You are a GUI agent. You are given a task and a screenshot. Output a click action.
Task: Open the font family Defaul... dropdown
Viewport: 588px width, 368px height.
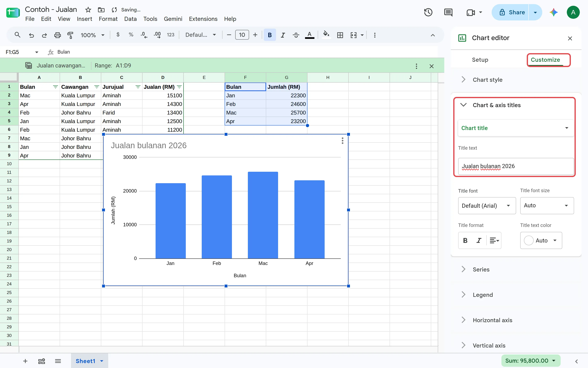coord(201,35)
